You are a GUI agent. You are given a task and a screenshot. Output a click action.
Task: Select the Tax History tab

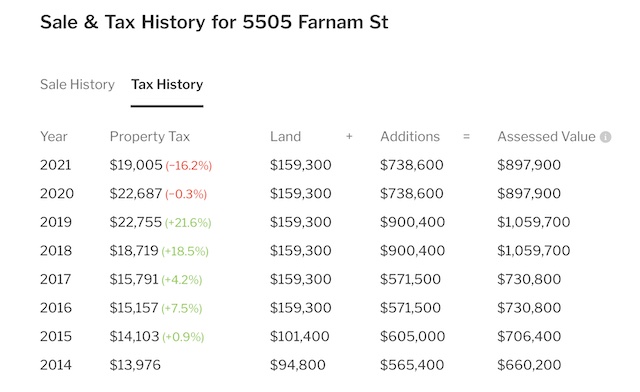coord(167,85)
